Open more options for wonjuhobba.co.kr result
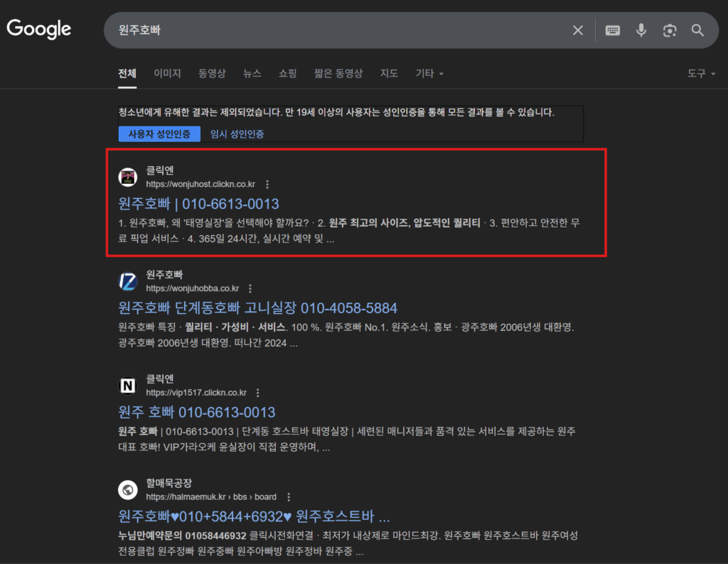This screenshot has width=728, height=564. (x=250, y=288)
